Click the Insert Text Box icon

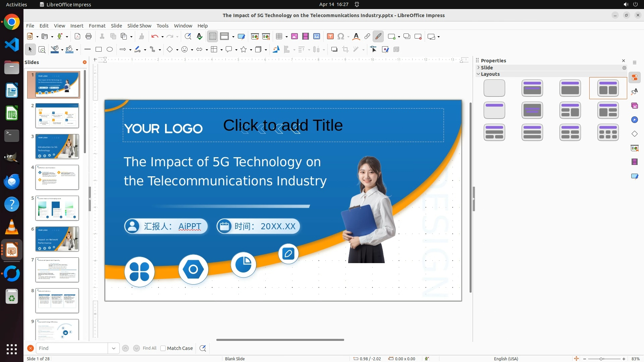(x=330, y=37)
